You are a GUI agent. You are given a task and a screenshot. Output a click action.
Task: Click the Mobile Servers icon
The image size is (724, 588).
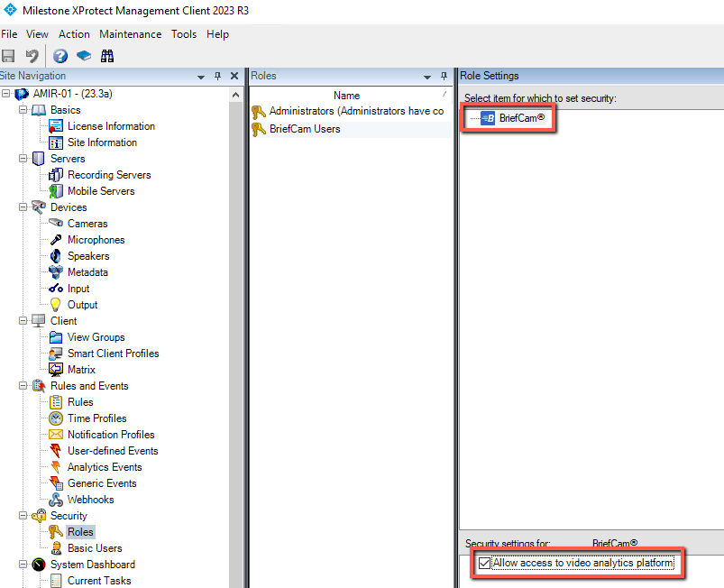tap(56, 191)
